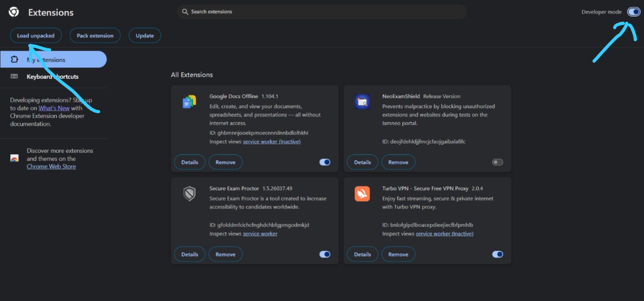The width and height of the screenshot is (644, 301).
Task: Click the Chrome logo icon beside Extensions
Action: click(14, 12)
